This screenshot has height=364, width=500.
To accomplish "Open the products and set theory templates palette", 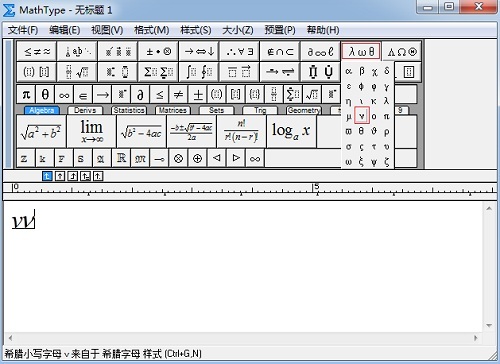I will (321, 72).
